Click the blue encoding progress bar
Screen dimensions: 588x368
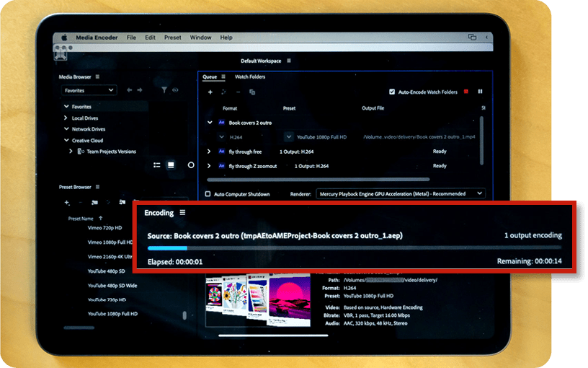(x=167, y=248)
